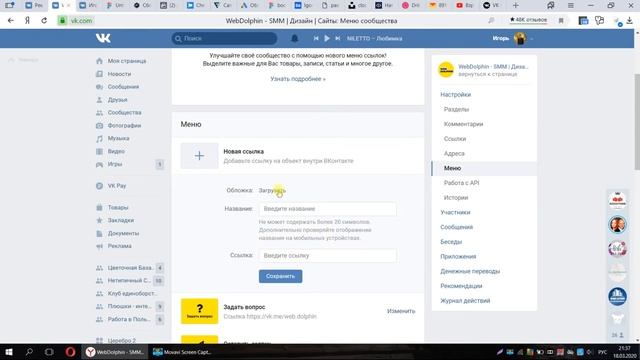Click the Задать вопрос yellow thumbnail
The width and height of the screenshot is (640, 360).
199,311
